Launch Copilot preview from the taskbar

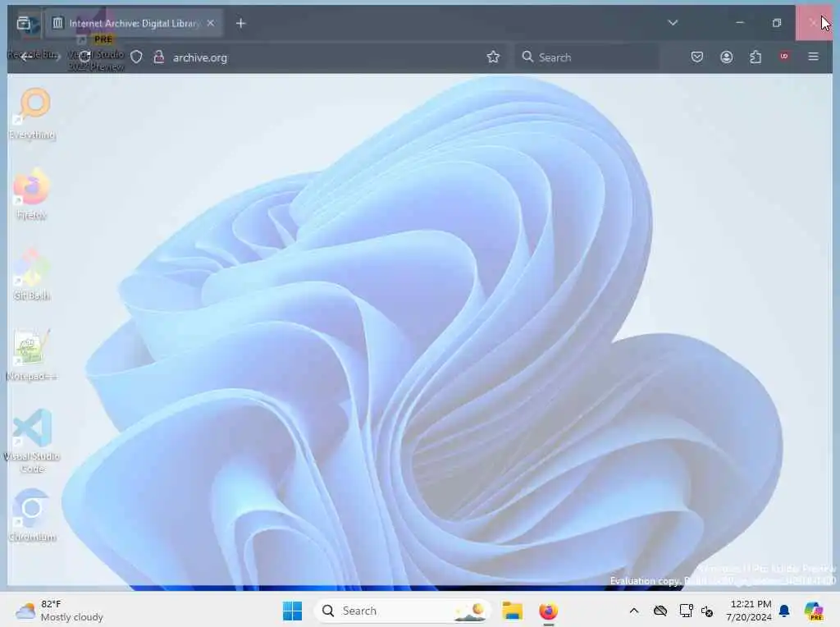[814, 611]
